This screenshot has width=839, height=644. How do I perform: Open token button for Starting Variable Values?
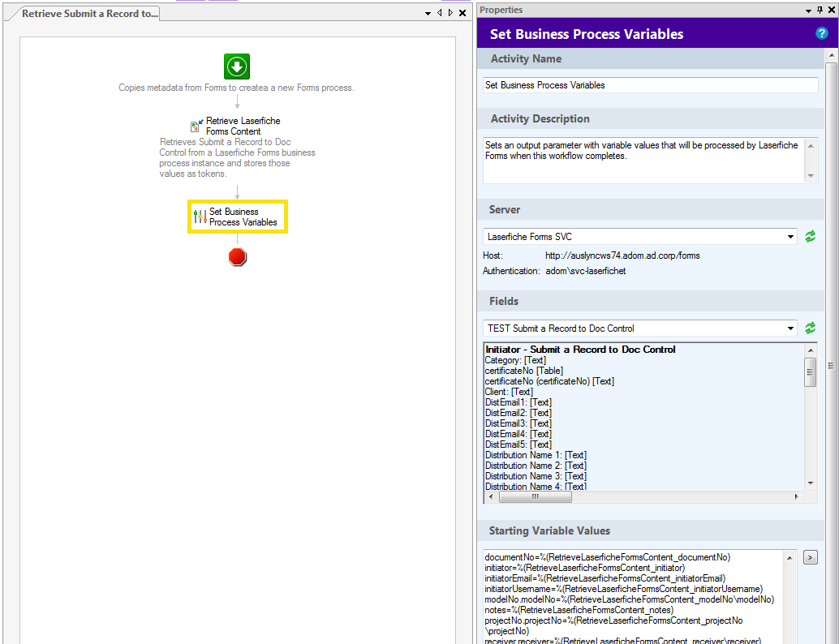(810, 558)
